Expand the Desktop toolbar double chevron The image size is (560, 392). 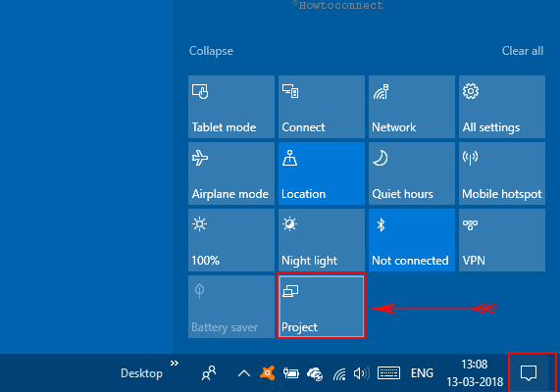(175, 364)
